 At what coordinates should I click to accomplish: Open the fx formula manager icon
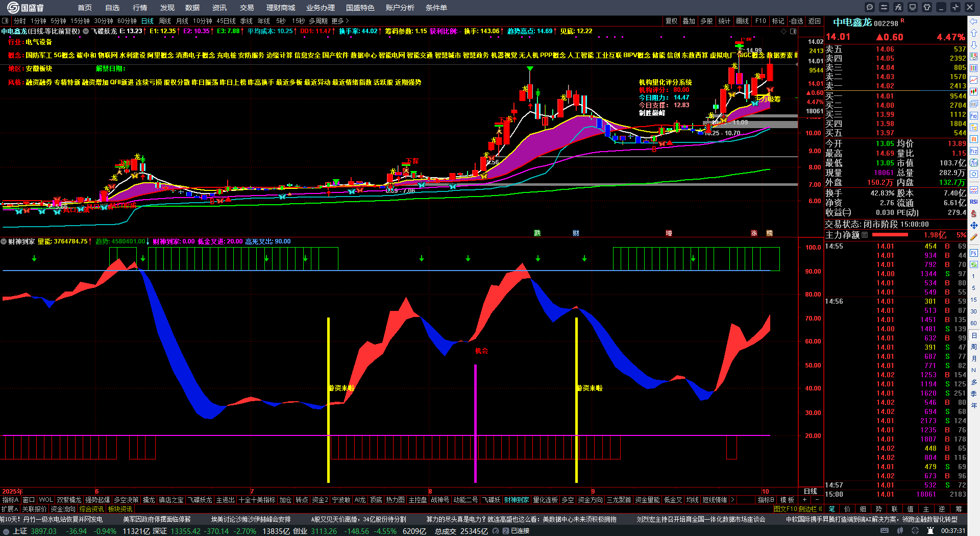tap(898, 7)
